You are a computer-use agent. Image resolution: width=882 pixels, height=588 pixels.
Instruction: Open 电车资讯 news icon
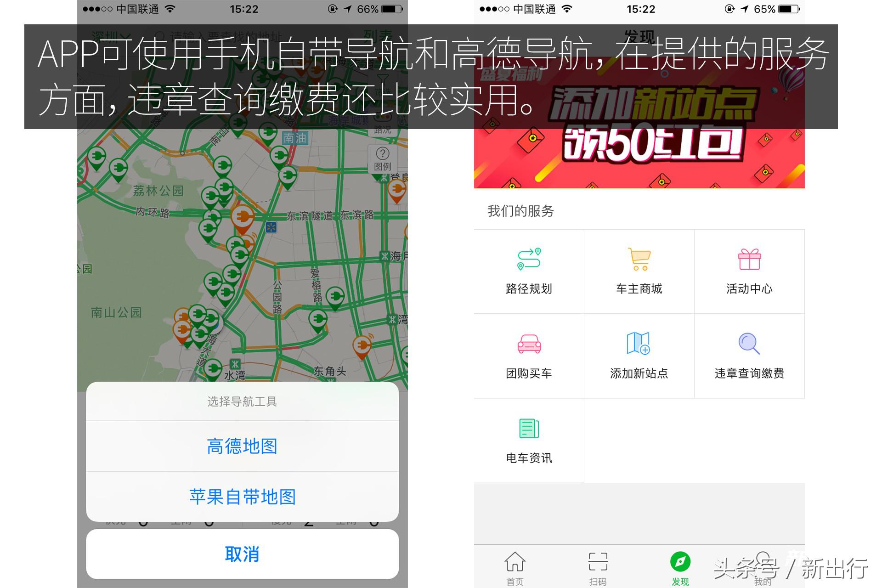click(x=528, y=429)
